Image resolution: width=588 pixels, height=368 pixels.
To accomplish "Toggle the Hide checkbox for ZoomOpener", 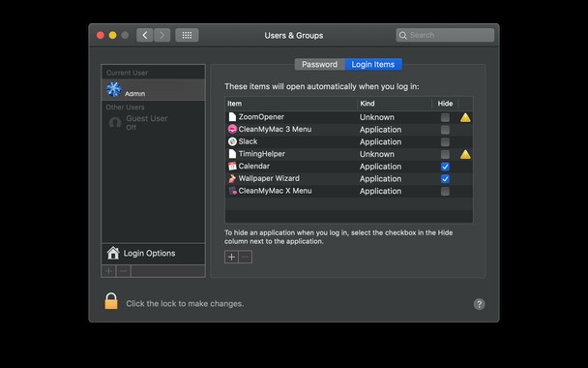I will click(x=445, y=117).
